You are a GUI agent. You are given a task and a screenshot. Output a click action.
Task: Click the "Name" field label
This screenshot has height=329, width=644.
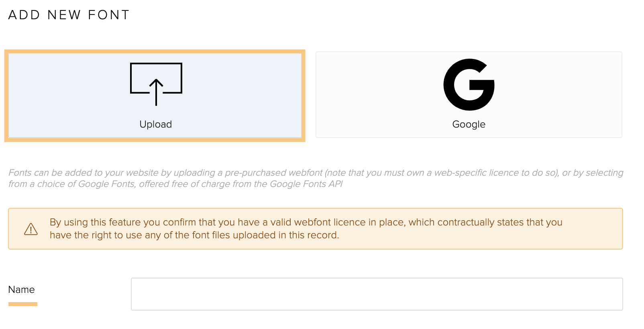click(x=21, y=290)
